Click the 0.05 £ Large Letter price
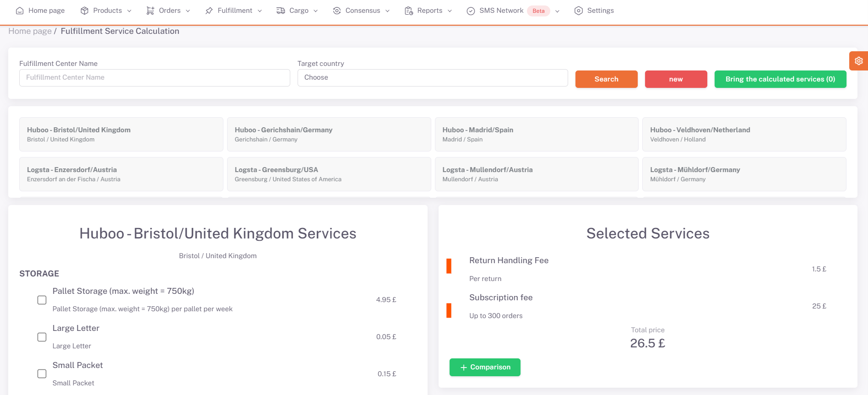This screenshot has height=395, width=868. tap(386, 337)
